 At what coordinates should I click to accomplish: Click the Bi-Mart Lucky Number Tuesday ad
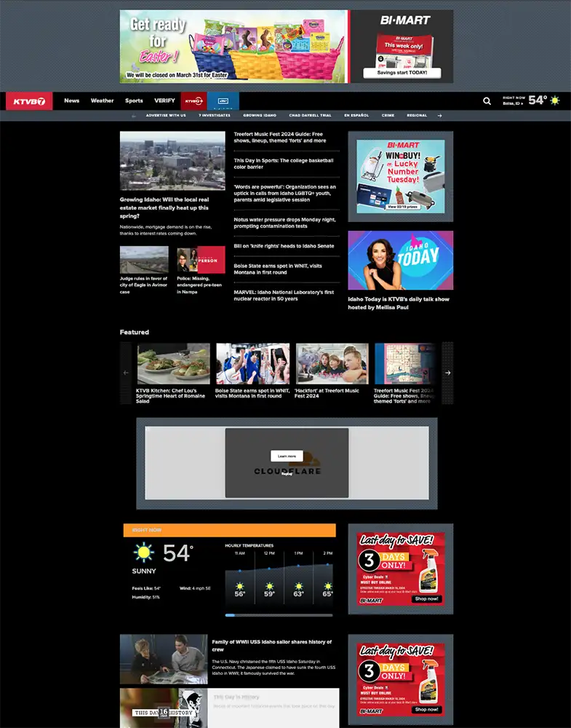[x=401, y=176]
